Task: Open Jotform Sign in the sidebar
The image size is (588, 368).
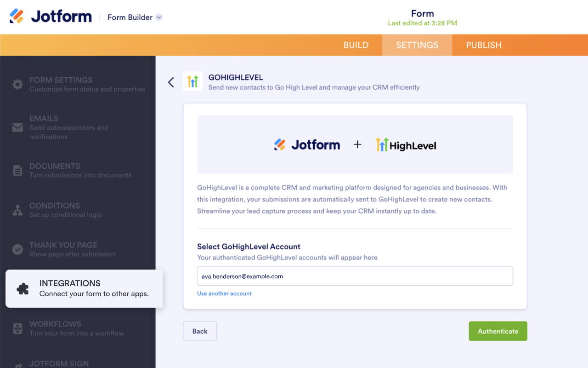Action: point(59,363)
